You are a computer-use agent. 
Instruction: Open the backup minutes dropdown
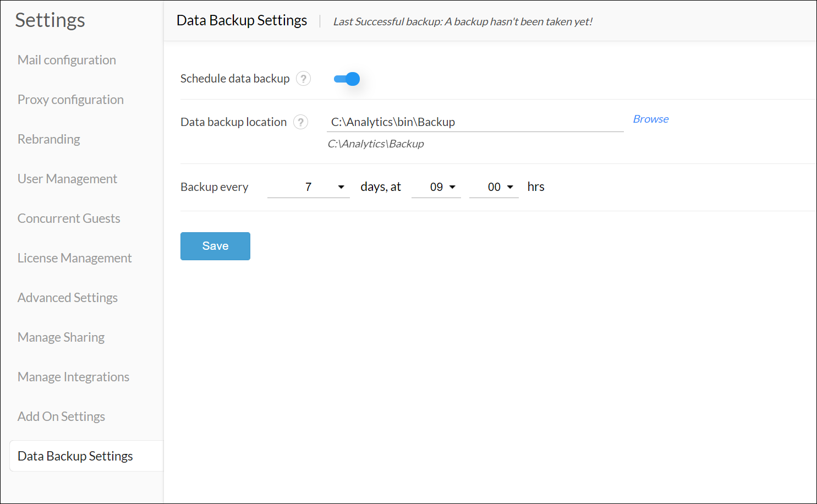coord(494,187)
